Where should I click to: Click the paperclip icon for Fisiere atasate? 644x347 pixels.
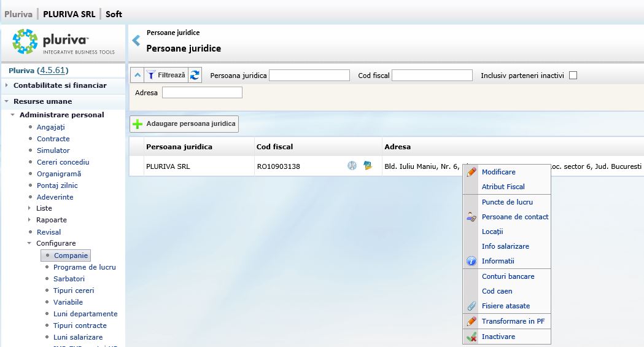pos(471,306)
